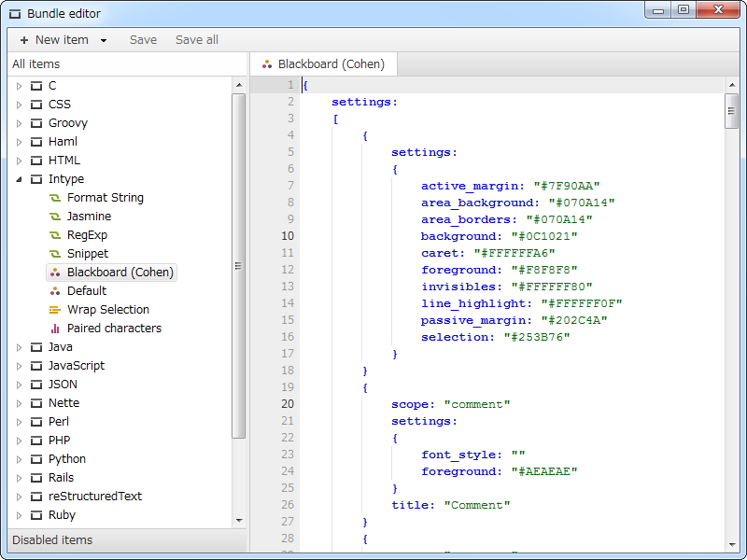
Task: Expand the CSS bundle node
Action: coord(19,105)
